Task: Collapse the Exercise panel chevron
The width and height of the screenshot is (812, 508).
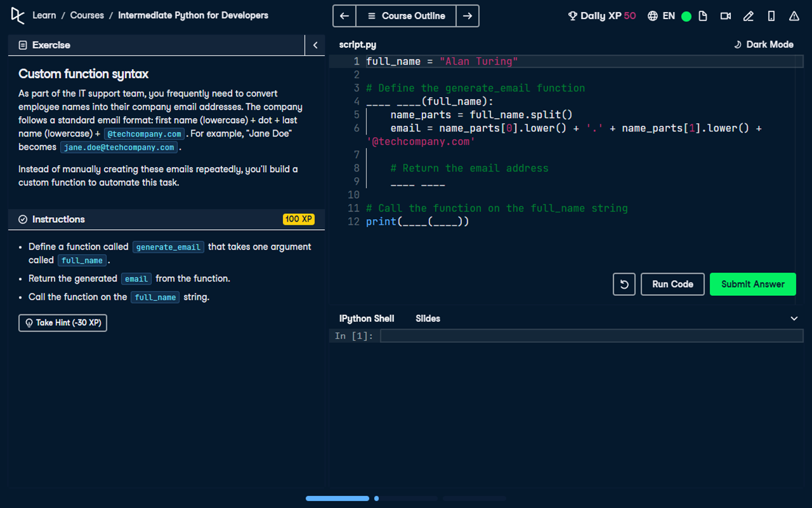Action: 315,45
